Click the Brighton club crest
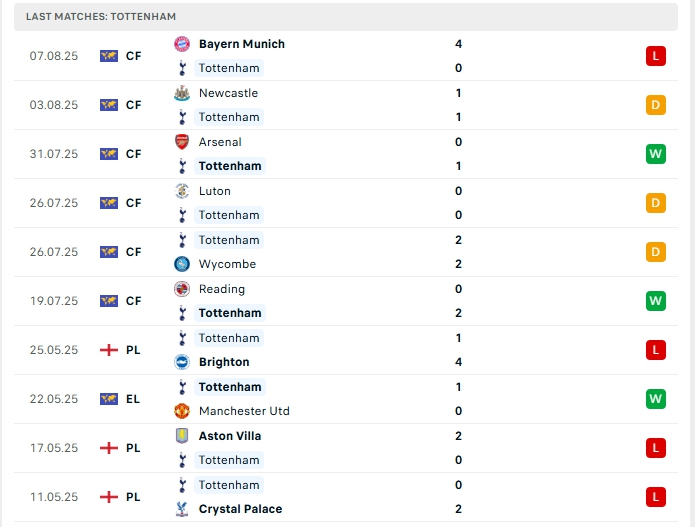The width and height of the screenshot is (695, 527). (182, 362)
